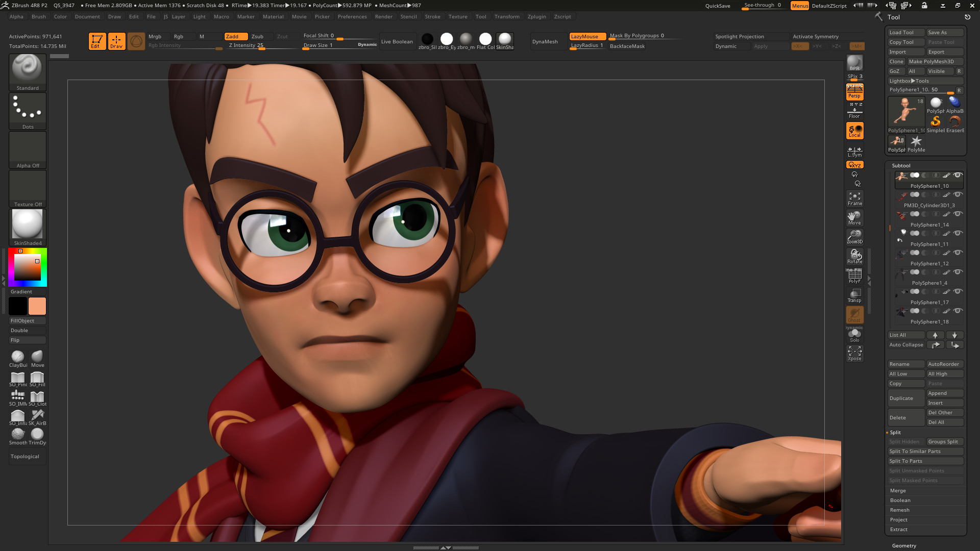980x551 pixels.
Task: Select the EraserBrush tool icon
Action: [955, 123]
